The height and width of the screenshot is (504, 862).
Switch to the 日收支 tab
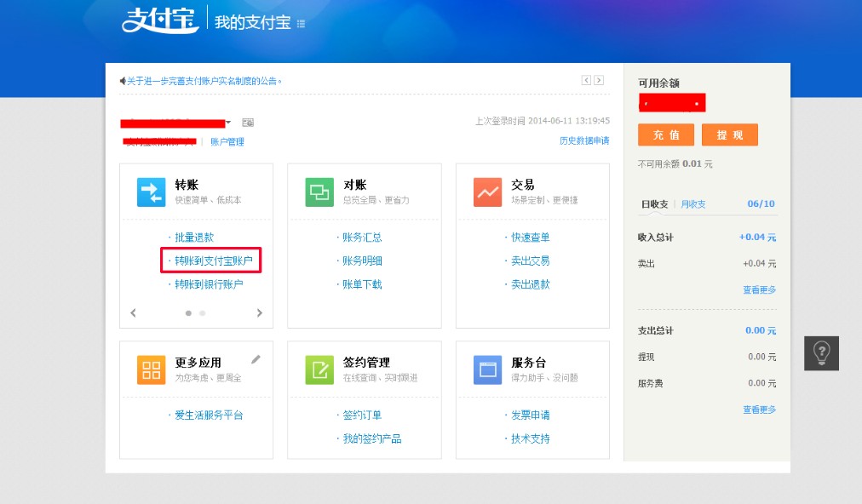pyautogui.click(x=654, y=204)
